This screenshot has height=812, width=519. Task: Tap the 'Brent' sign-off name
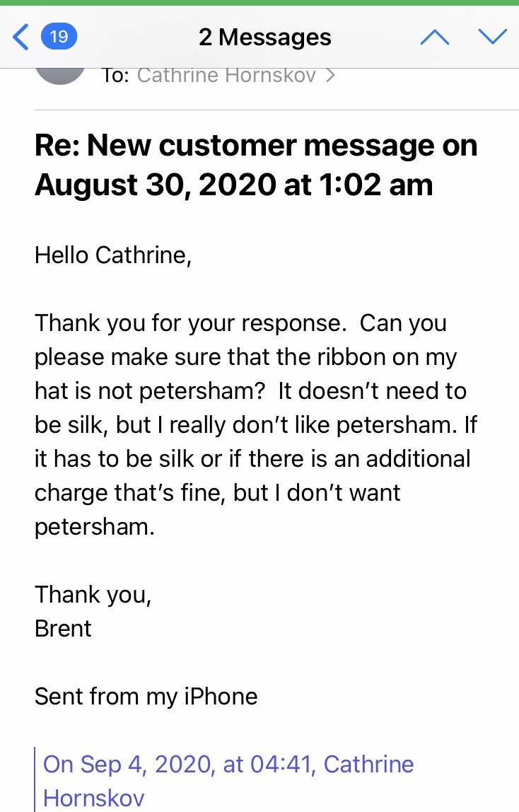click(63, 629)
